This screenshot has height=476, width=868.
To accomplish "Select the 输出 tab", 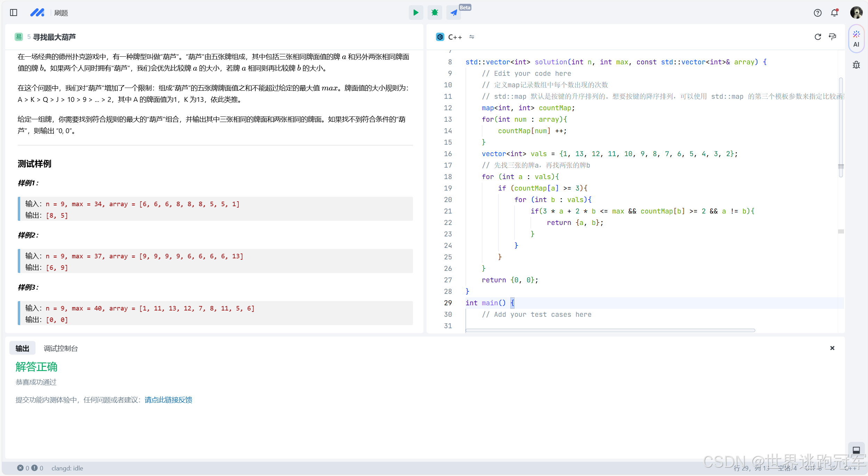I will [x=22, y=348].
